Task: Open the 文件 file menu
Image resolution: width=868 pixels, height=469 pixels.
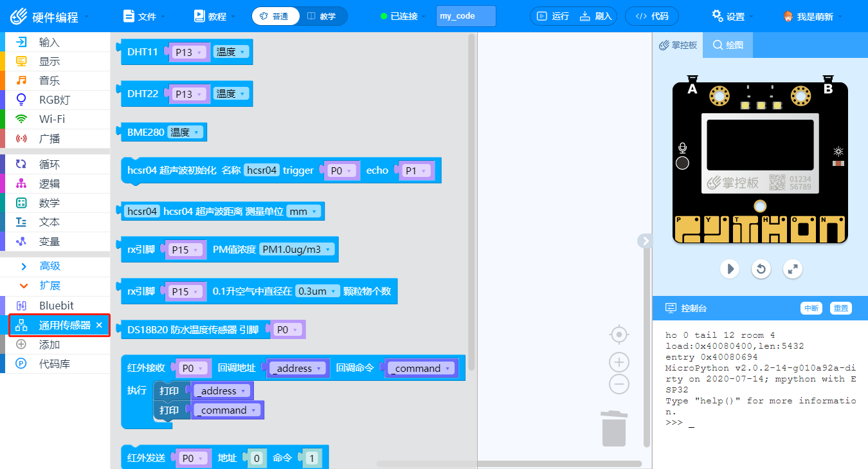Action: (144, 16)
